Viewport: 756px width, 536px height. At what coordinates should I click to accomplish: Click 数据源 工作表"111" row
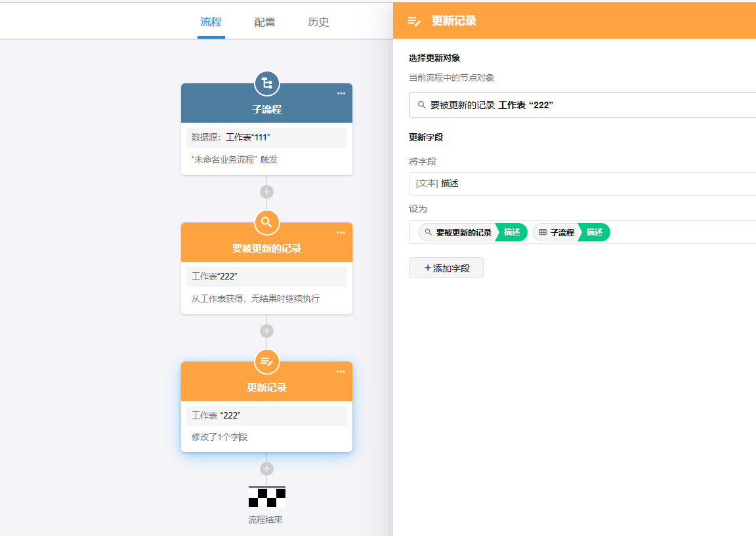(266, 137)
